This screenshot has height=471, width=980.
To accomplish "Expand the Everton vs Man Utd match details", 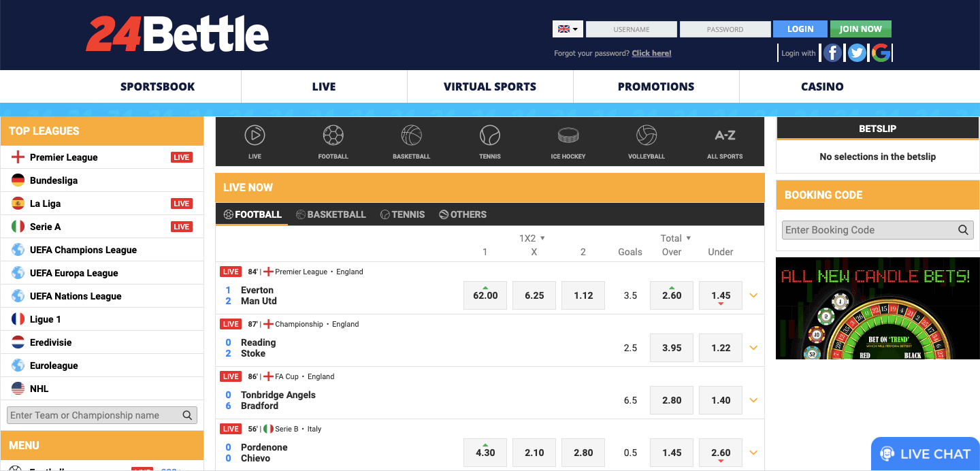I will click(753, 295).
